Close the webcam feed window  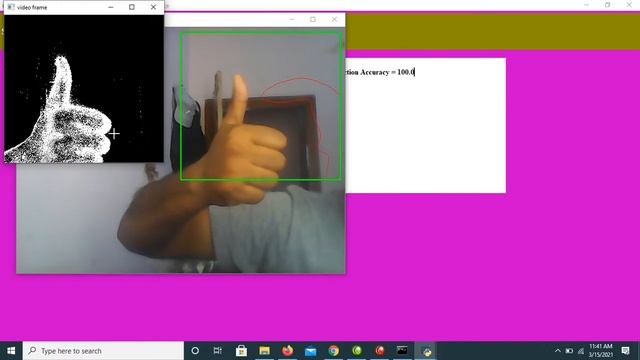tap(334, 20)
